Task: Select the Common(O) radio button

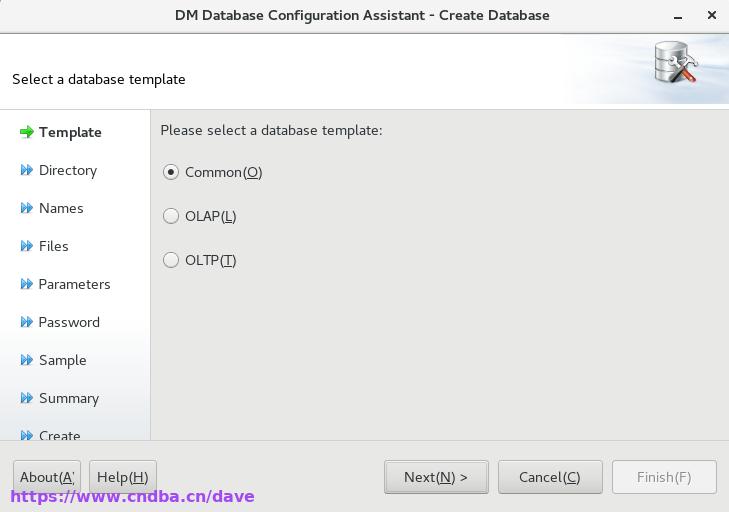Action: click(x=171, y=173)
